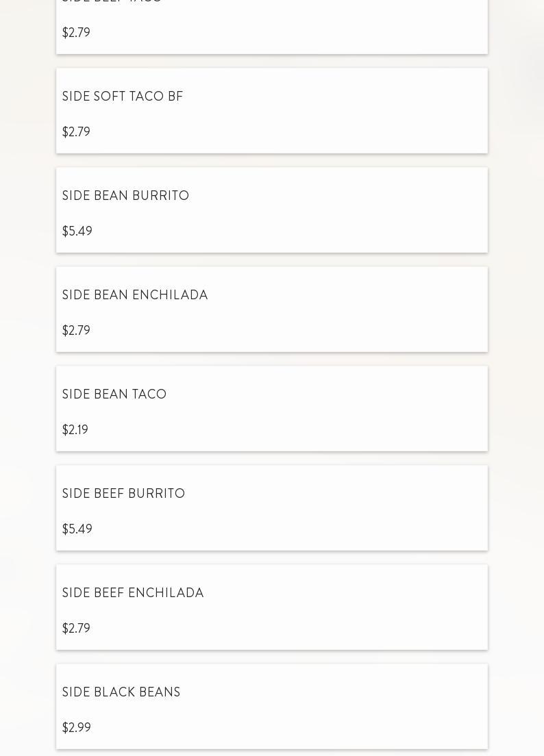Image resolution: width=544 pixels, height=756 pixels.
Task: Open the Side Soft Taco BF item
Action: (123, 97)
